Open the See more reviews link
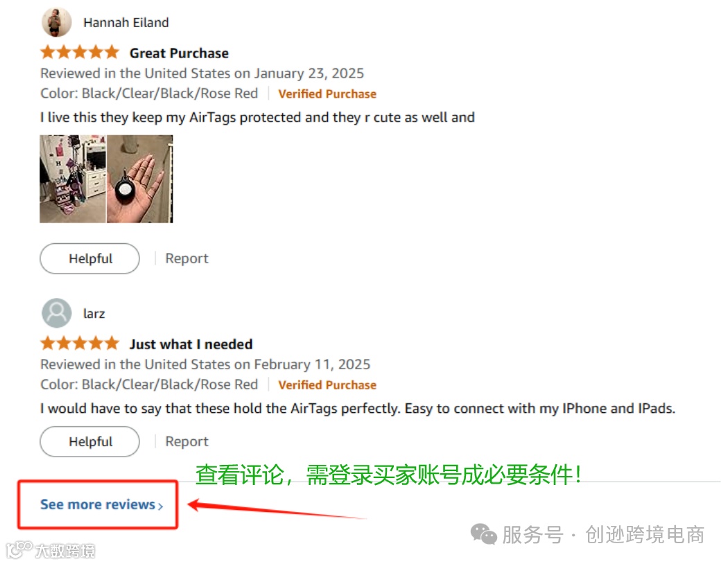This screenshot has width=728, height=564. click(102, 504)
